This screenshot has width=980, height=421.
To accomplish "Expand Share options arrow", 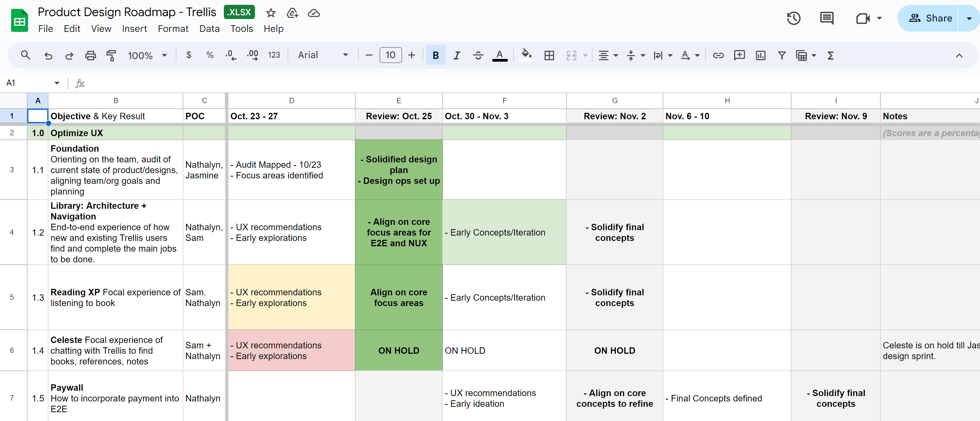I will pyautogui.click(x=969, y=18).
